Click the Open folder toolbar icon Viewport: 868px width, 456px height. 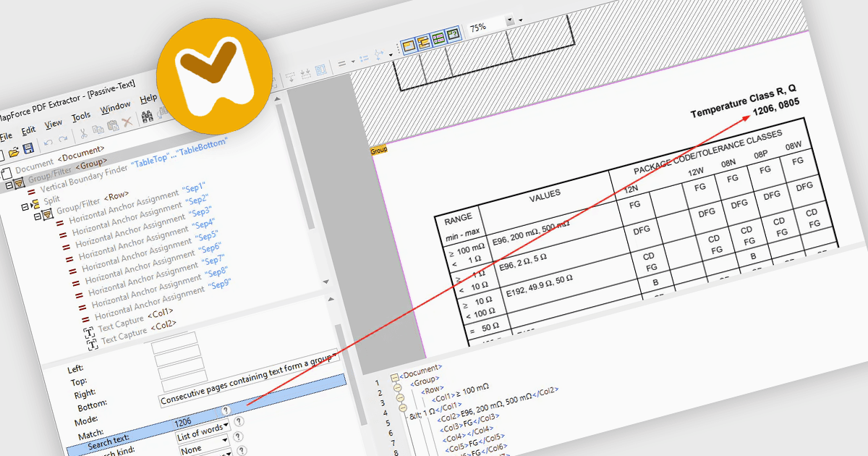pyautogui.click(x=14, y=151)
